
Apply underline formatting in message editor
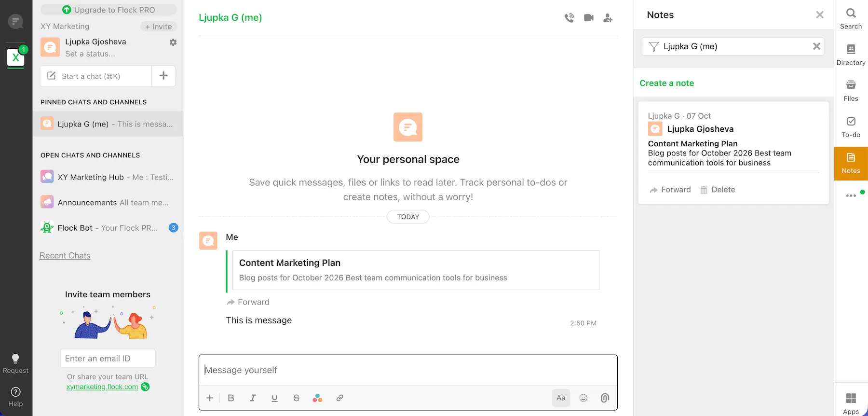point(274,398)
